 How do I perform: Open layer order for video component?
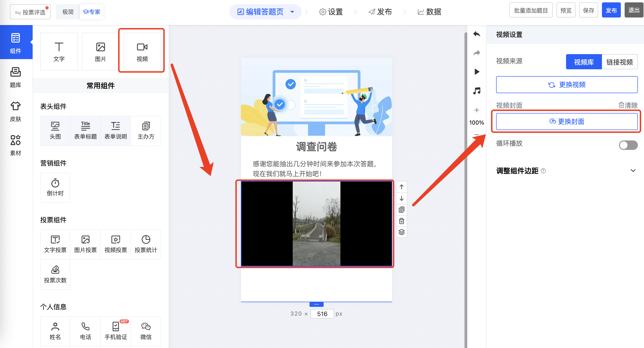point(402,232)
